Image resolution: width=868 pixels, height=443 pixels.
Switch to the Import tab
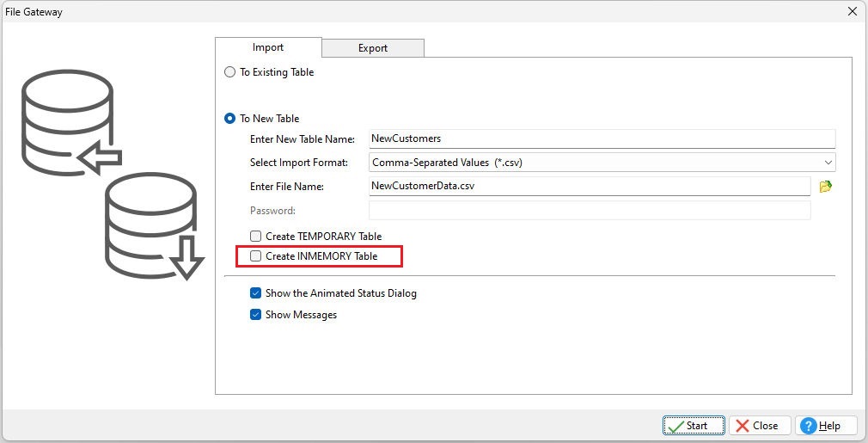[268, 47]
